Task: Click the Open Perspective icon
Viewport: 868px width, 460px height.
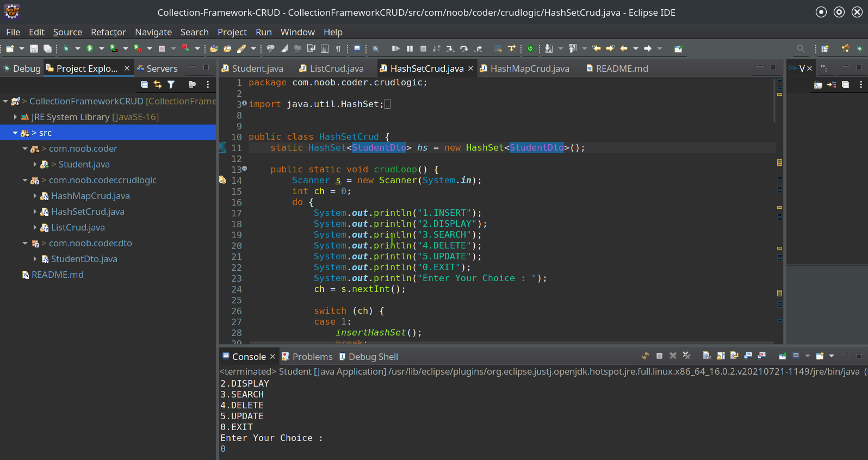Action: click(x=824, y=49)
